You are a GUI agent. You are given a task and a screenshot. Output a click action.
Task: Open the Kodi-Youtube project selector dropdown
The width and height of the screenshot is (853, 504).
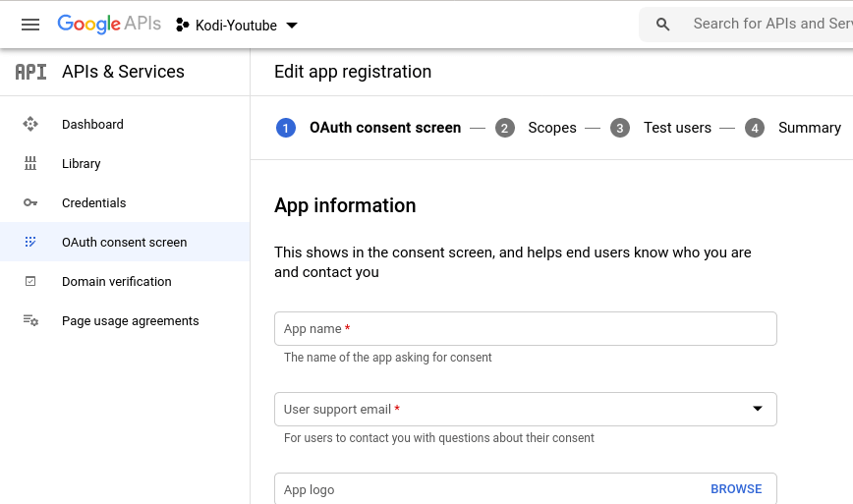point(236,26)
